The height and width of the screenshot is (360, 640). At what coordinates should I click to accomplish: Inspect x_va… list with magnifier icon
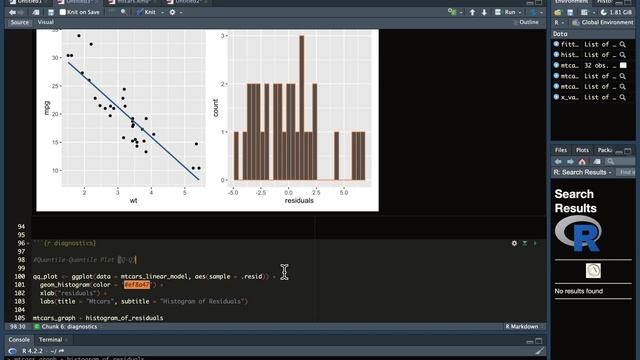click(x=622, y=97)
